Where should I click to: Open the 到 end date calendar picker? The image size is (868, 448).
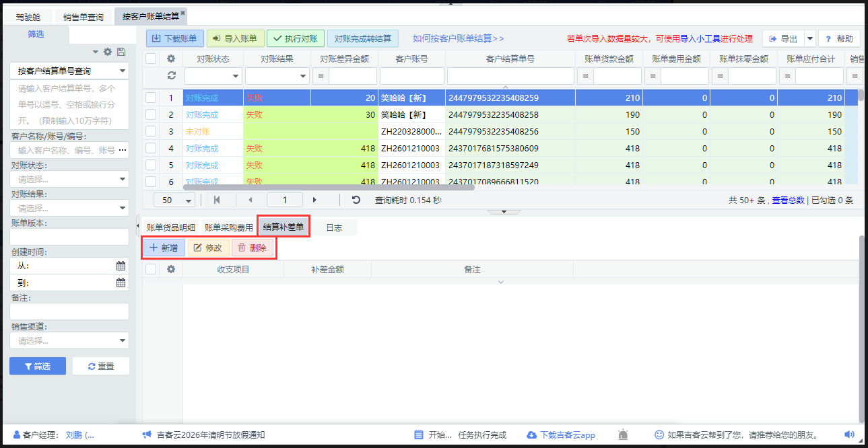coord(121,283)
